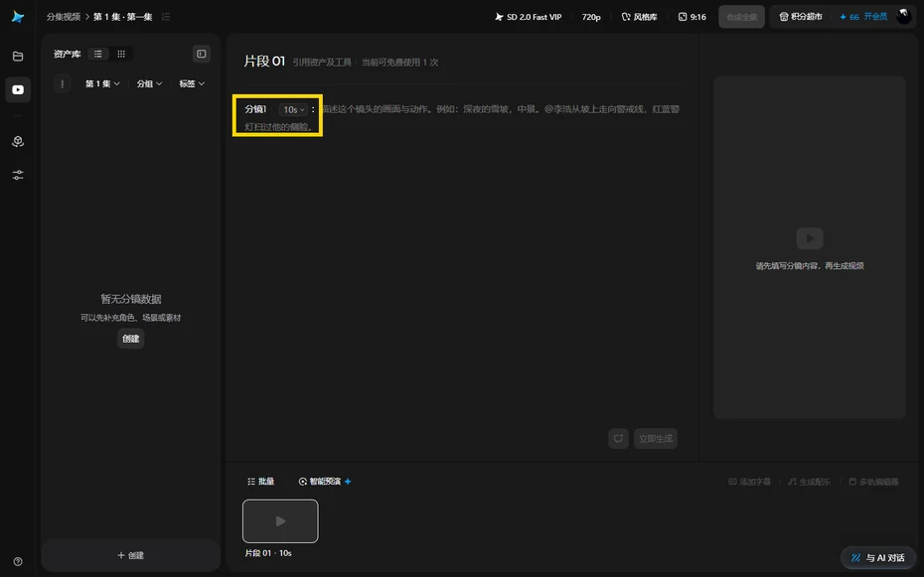The width and height of the screenshot is (924, 577).
Task: Go to 分集视频 breadcrumb
Action: point(64,17)
